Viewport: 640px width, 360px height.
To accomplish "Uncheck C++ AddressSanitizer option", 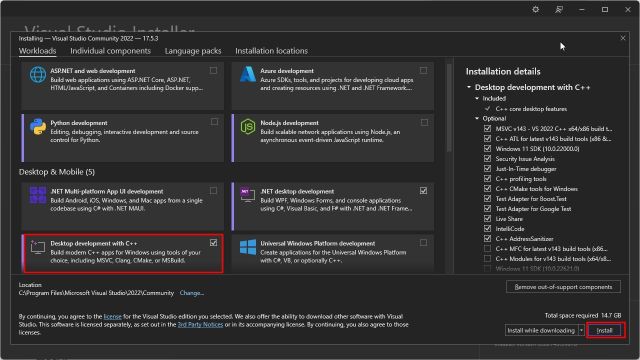I will 487,238.
